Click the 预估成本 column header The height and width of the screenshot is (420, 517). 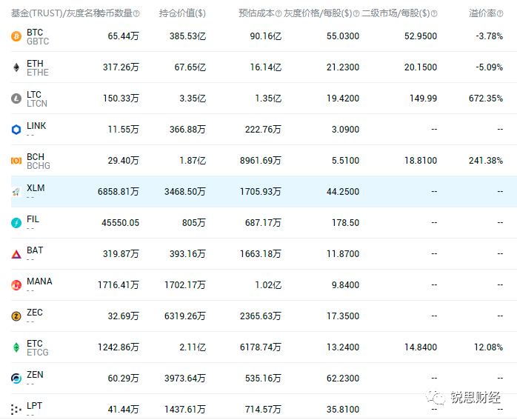[x=257, y=13]
